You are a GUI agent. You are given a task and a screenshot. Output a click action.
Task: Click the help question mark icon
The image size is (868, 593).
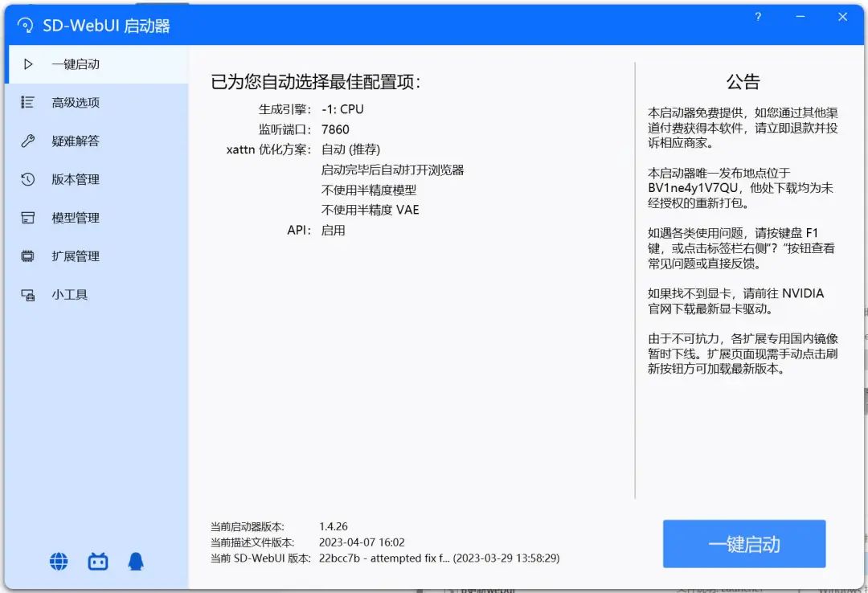(x=758, y=16)
